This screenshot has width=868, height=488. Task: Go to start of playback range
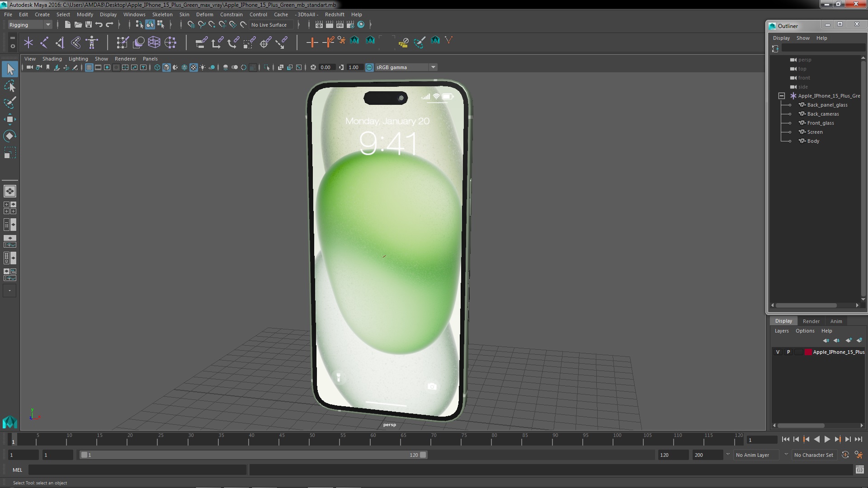click(785, 439)
